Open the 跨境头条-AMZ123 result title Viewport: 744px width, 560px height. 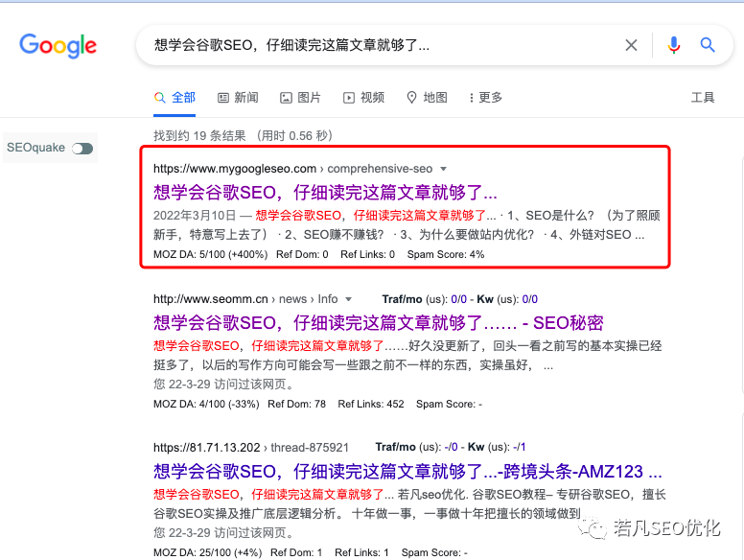coord(407,472)
